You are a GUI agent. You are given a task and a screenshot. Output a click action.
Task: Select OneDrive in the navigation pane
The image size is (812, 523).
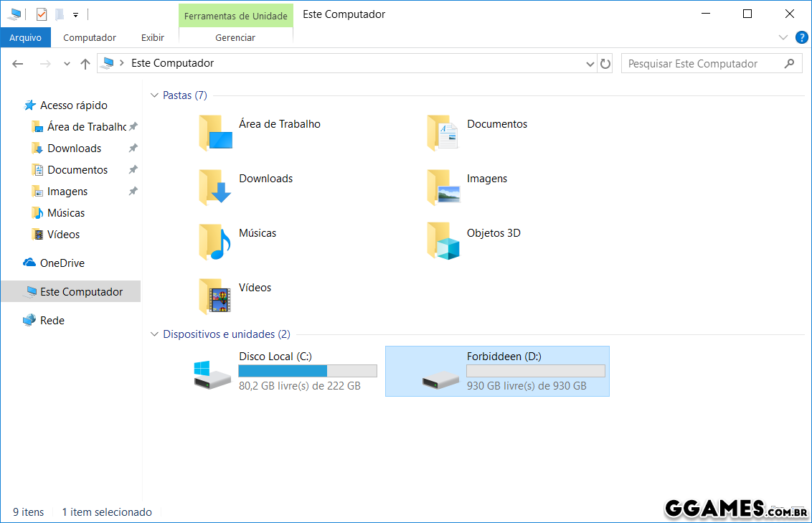pos(62,263)
